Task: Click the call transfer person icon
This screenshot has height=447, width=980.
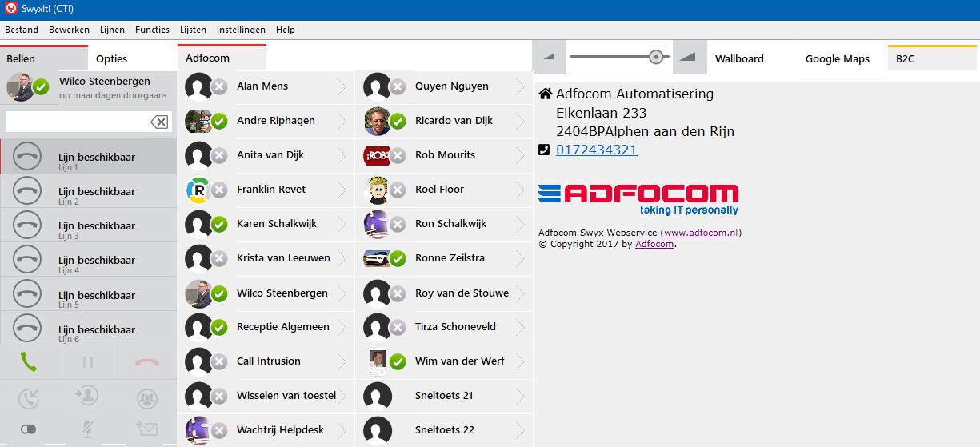Action: click(x=87, y=395)
